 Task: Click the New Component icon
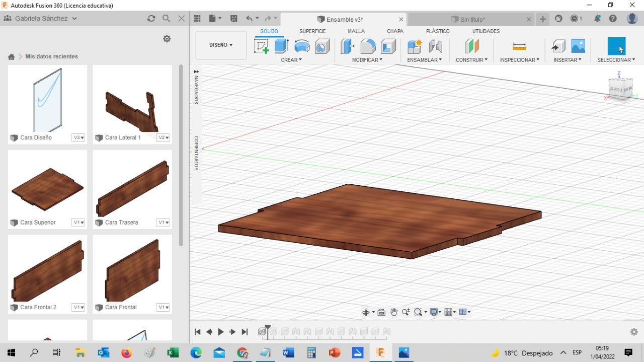415,46
